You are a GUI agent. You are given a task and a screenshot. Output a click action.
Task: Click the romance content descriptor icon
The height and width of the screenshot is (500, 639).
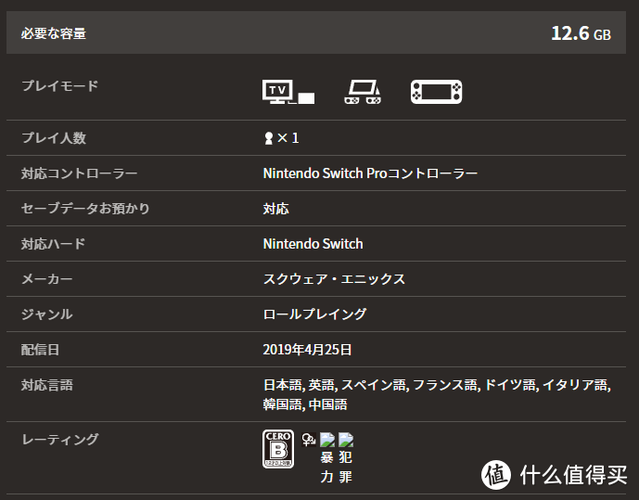[x=307, y=440]
